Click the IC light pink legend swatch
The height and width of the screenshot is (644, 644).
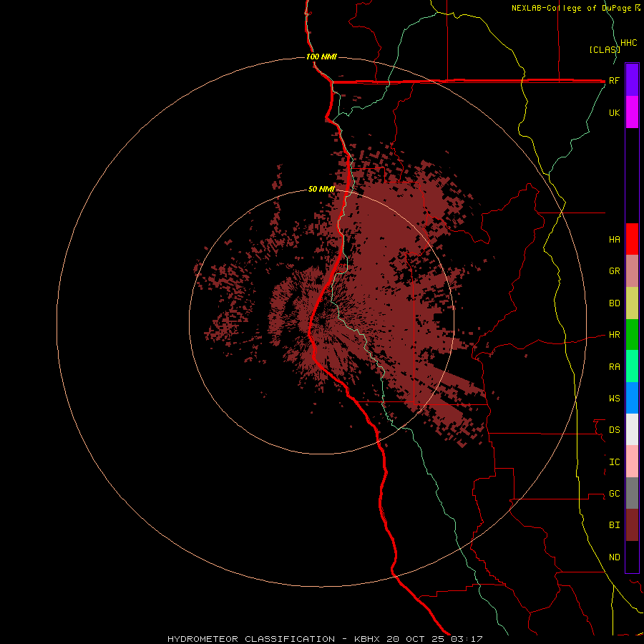(x=632, y=462)
